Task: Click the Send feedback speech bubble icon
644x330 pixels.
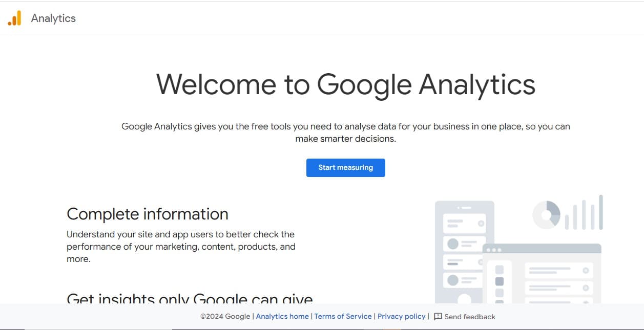Action: pos(438,316)
